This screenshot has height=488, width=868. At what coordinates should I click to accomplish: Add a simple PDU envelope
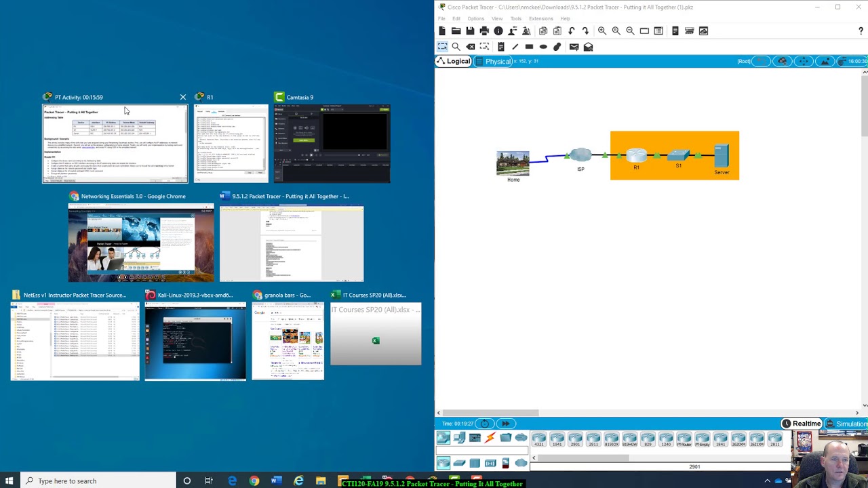coord(574,47)
